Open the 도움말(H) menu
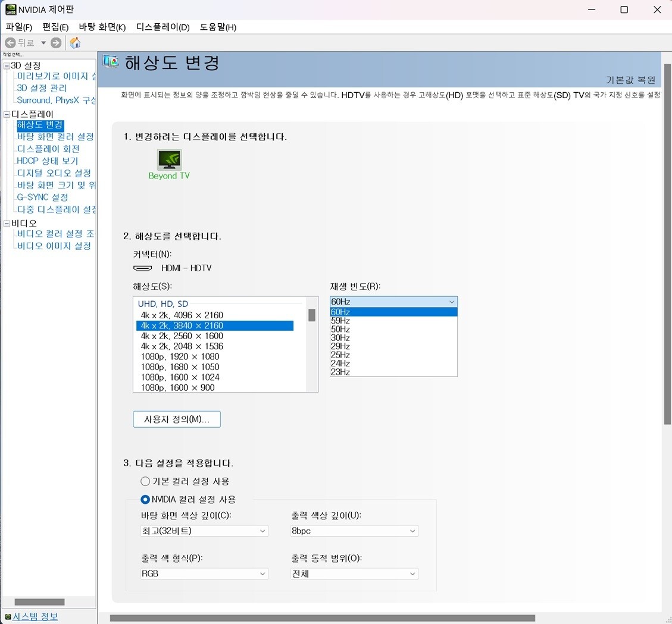The image size is (672, 624). click(218, 27)
